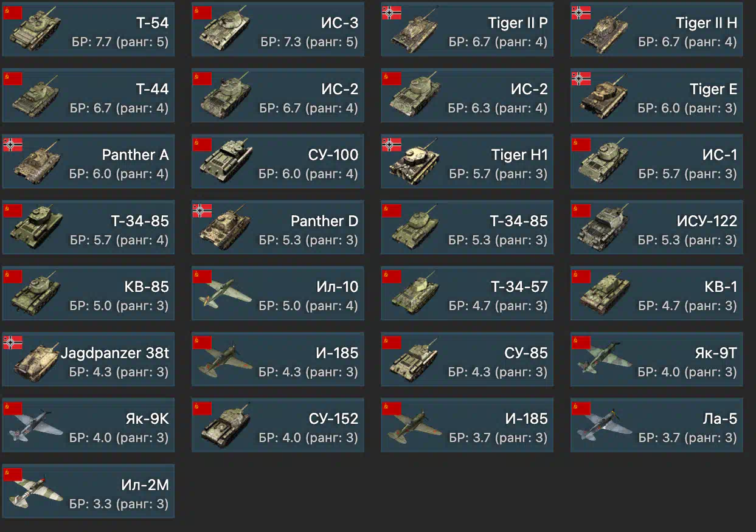Viewport: 756px width, 532px height.
Task: Select the Як-9Т plane image
Action: coord(603,360)
